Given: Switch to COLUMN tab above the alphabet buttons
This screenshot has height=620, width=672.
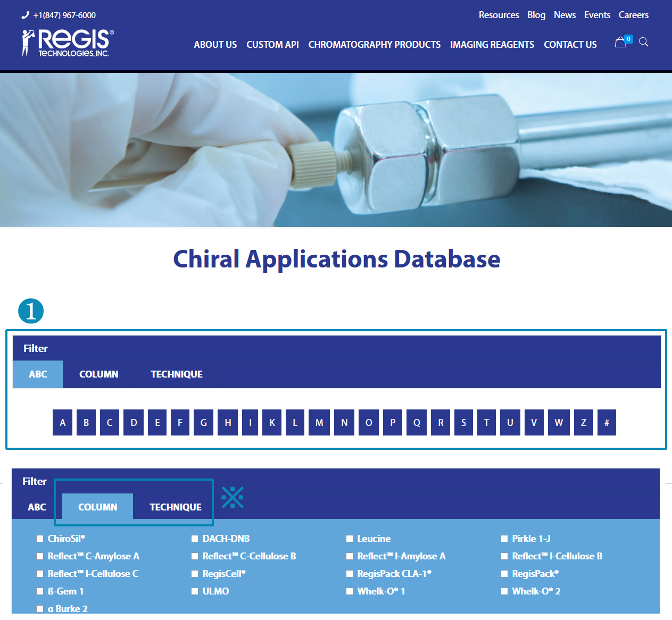Looking at the screenshot, I should pos(99,374).
